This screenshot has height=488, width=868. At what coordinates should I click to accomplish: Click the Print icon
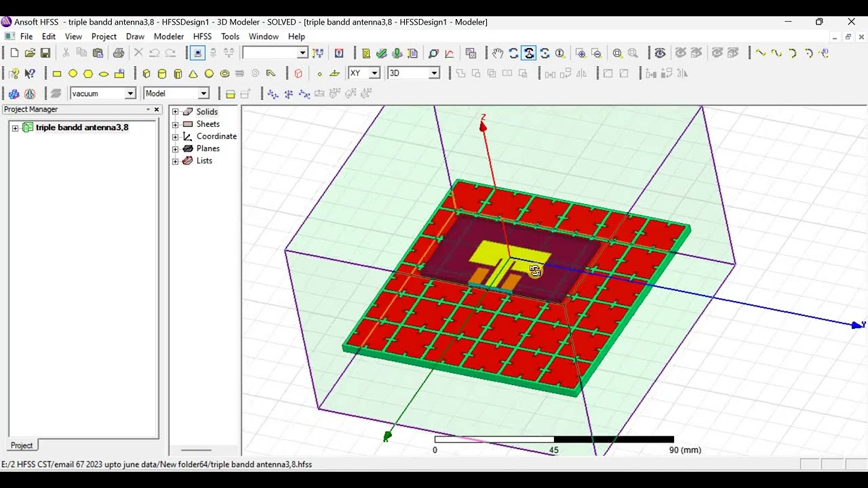coord(119,53)
